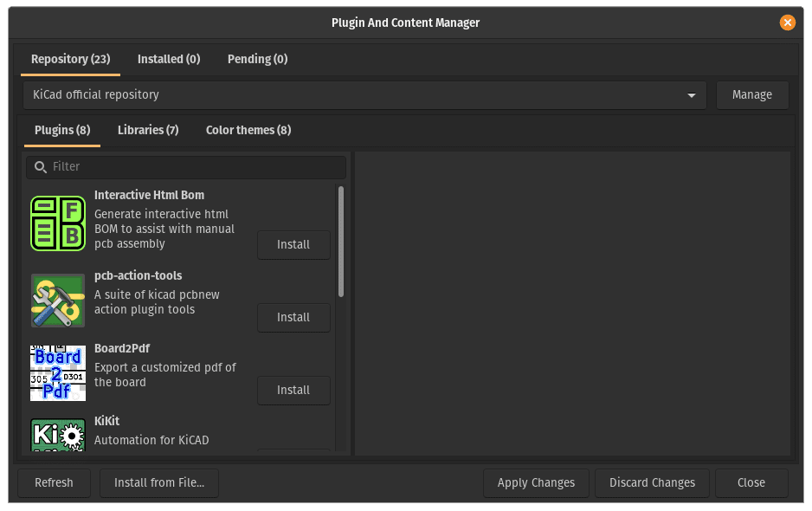Click the Install from File button
812x511 pixels.
click(159, 482)
